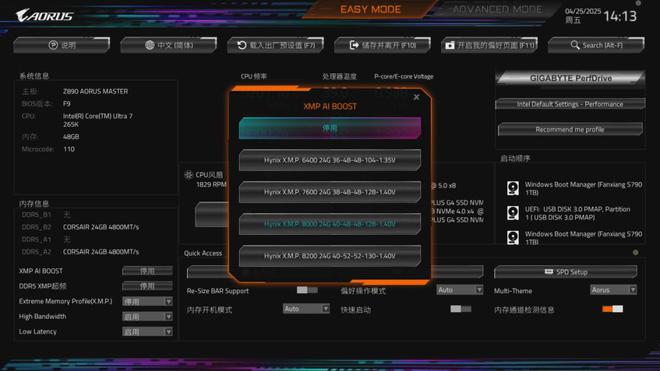Viewport: 660px width, 371px height.
Task: Select Hynix XMP 6400 profile option
Action: pyautogui.click(x=330, y=160)
